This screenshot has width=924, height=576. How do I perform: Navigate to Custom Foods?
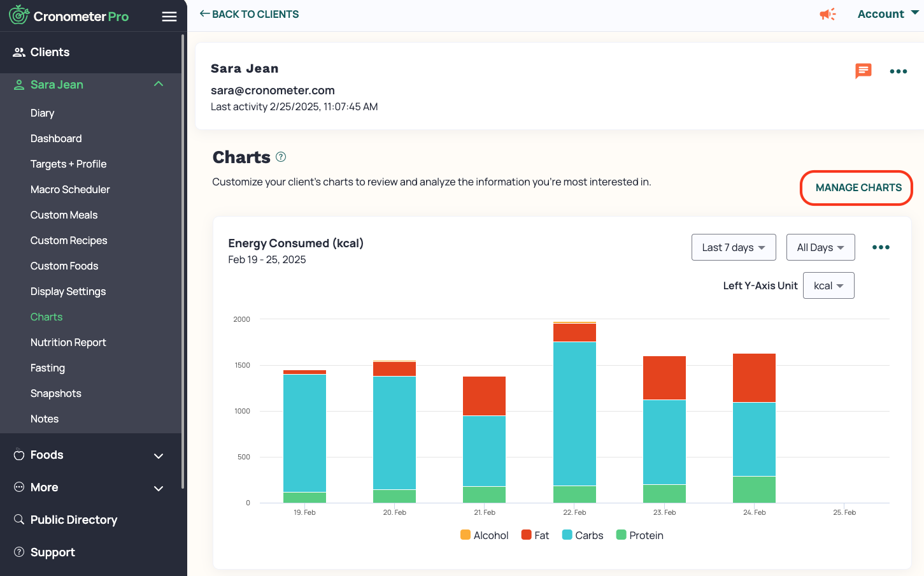pos(64,266)
